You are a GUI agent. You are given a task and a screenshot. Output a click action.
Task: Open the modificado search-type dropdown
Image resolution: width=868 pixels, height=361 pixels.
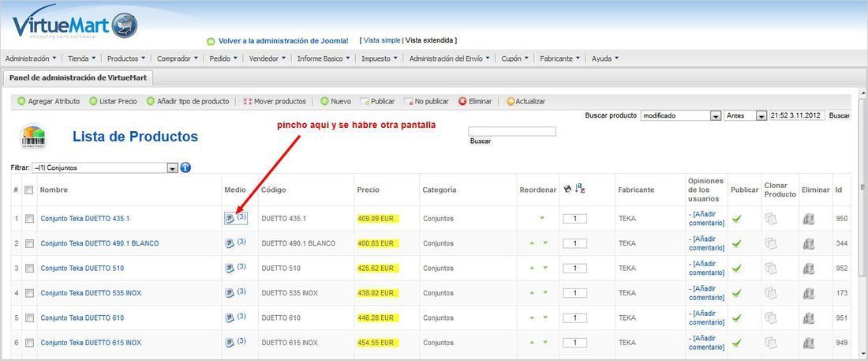click(680, 116)
